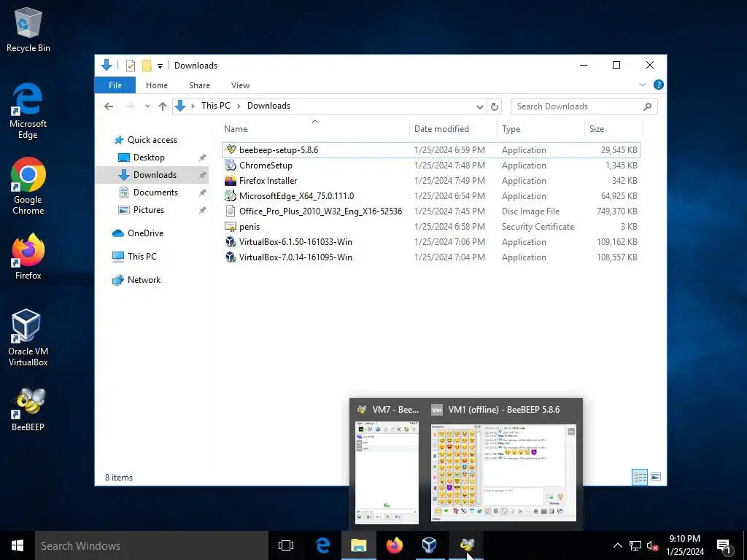This screenshot has width=747, height=560.
Task: Open the View ribbon tab
Action: [240, 85]
